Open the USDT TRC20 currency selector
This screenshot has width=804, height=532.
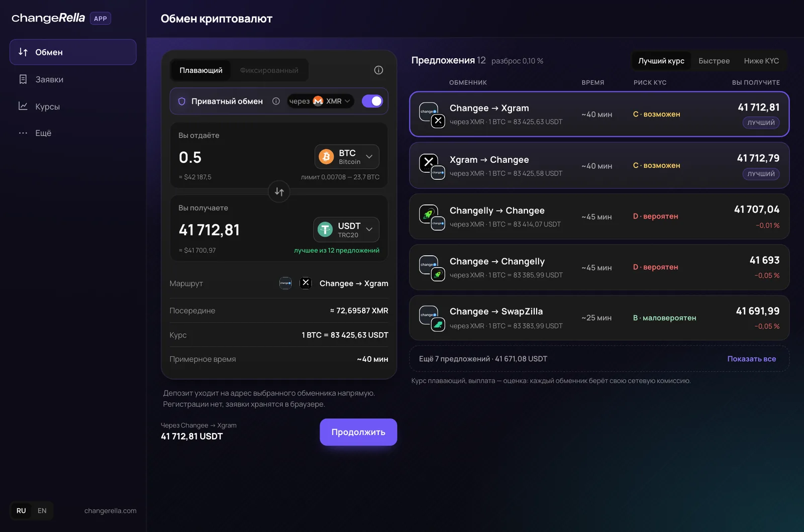pyautogui.click(x=346, y=230)
